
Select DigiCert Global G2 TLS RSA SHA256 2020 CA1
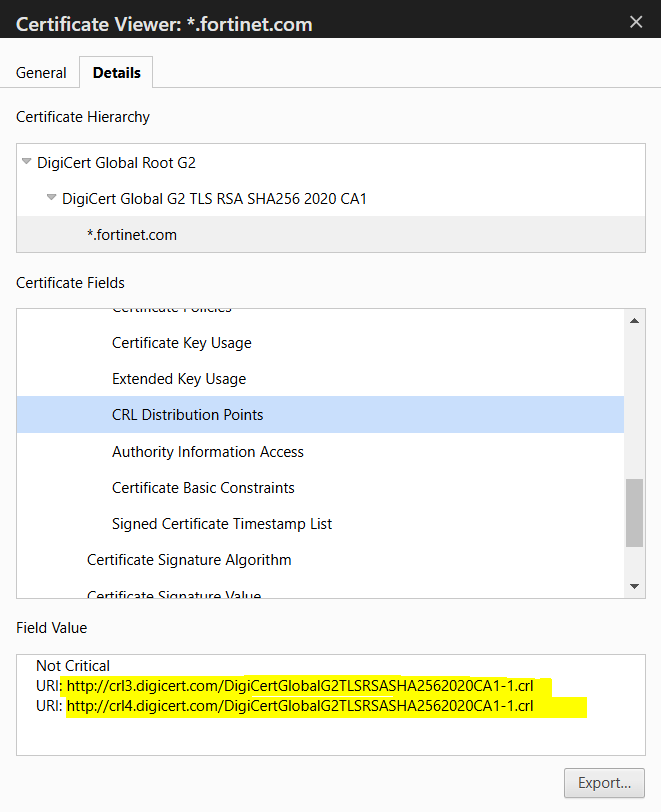coord(214,198)
